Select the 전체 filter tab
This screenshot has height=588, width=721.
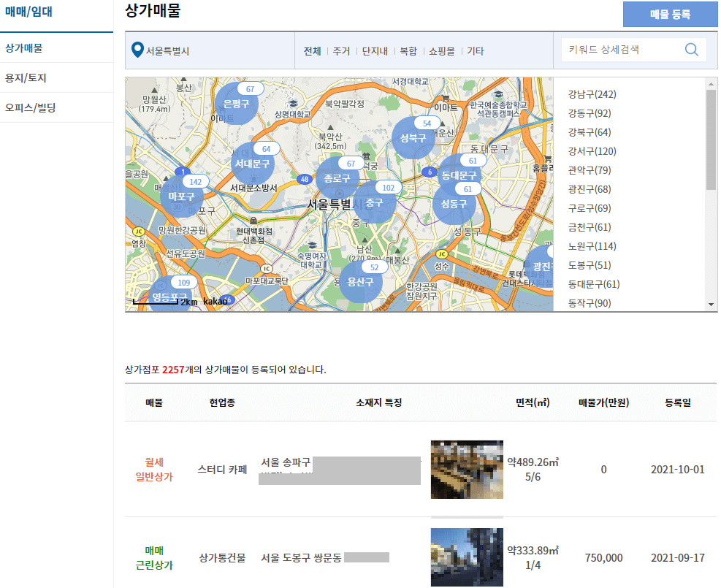pos(312,51)
